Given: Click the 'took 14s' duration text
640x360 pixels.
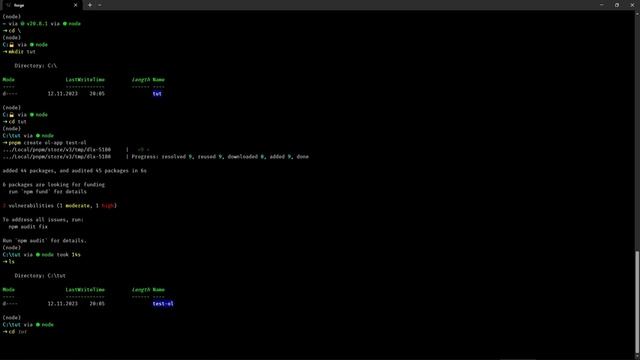Looking at the screenshot, I should click(x=69, y=255).
